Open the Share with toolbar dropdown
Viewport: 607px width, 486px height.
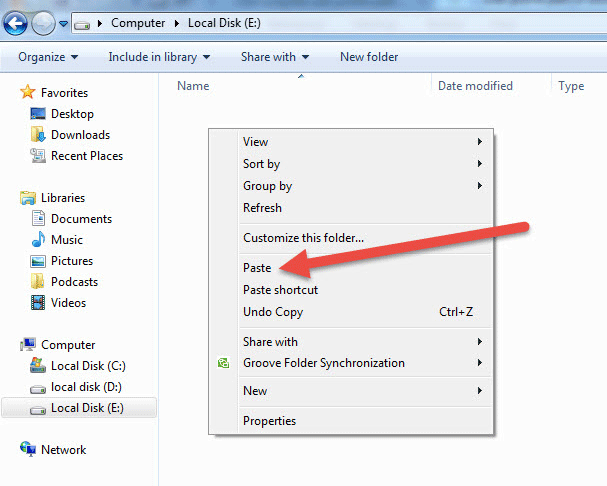click(275, 57)
